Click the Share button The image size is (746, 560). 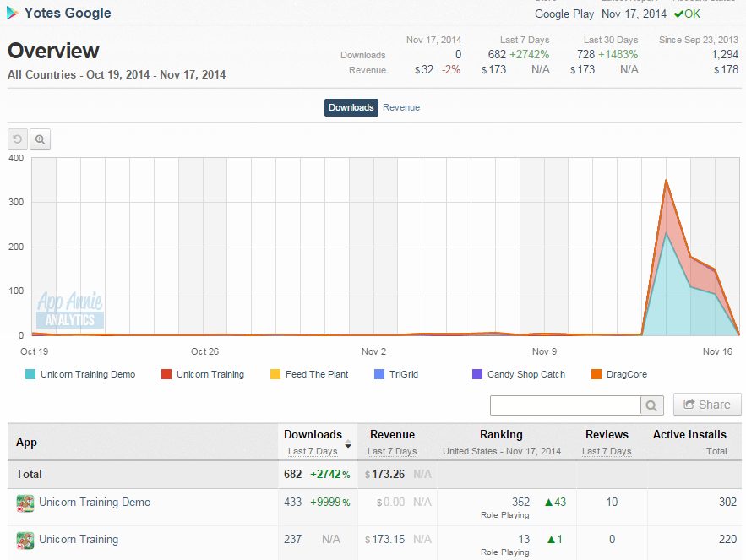click(707, 405)
